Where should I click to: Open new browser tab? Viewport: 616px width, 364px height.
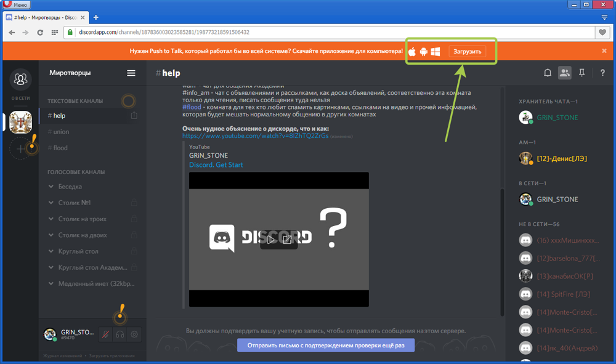(x=96, y=17)
